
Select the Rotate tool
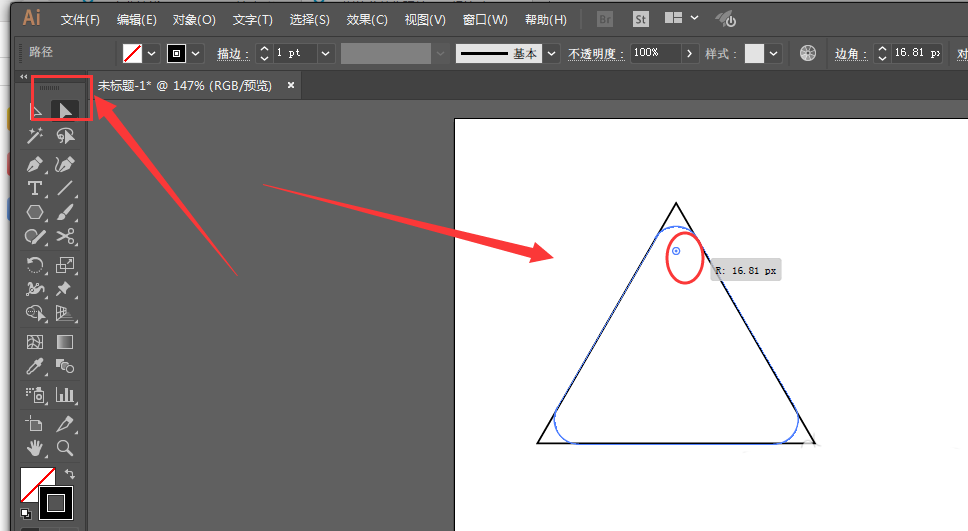35,265
